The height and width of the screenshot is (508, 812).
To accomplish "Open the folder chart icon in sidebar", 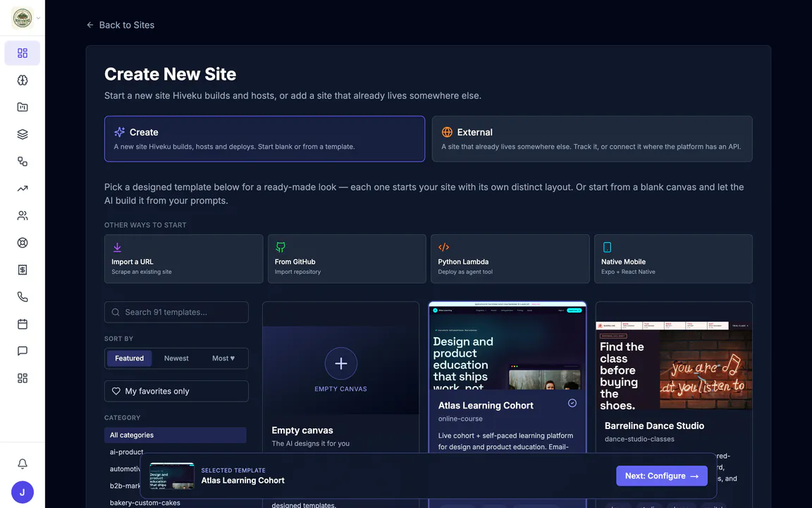I will tap(23, 107).
